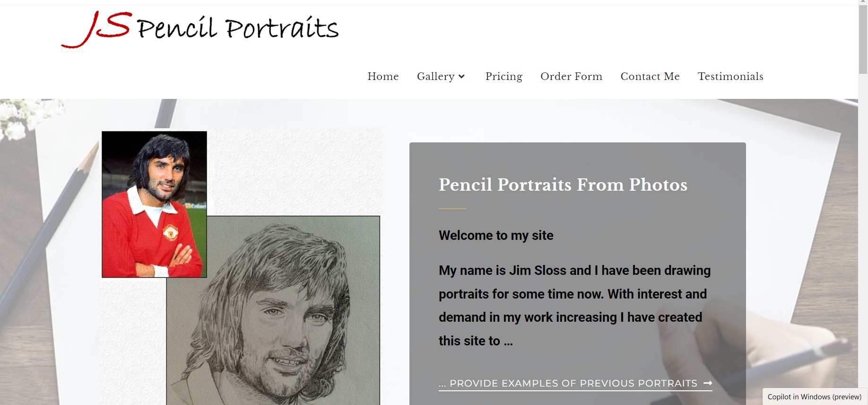Click the scrollbar up arrow
This screenshot has width=868, height=405.
(x=863, y=2)
